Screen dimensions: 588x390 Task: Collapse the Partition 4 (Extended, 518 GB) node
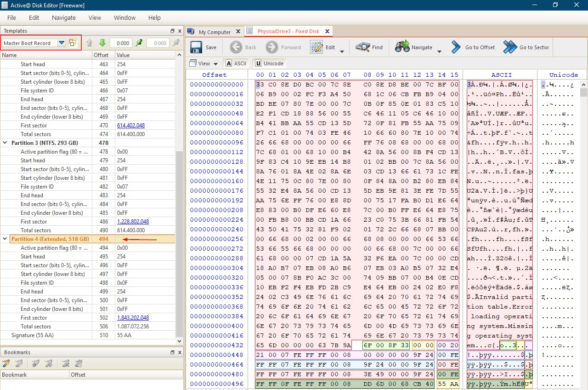(x=5, y=239)
